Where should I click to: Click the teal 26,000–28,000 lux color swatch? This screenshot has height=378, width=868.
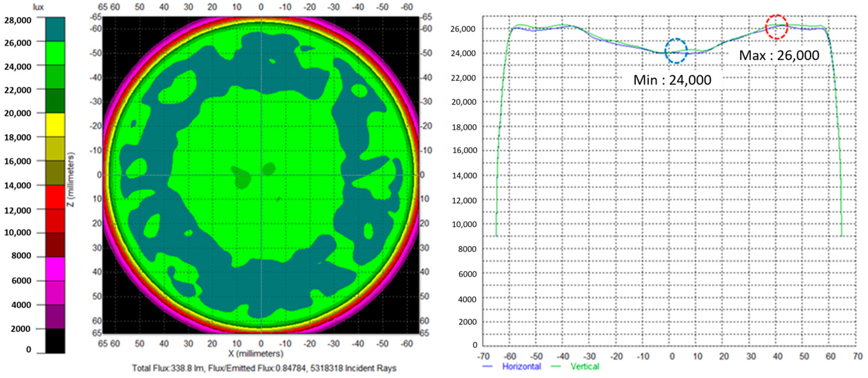coord(55,29)
